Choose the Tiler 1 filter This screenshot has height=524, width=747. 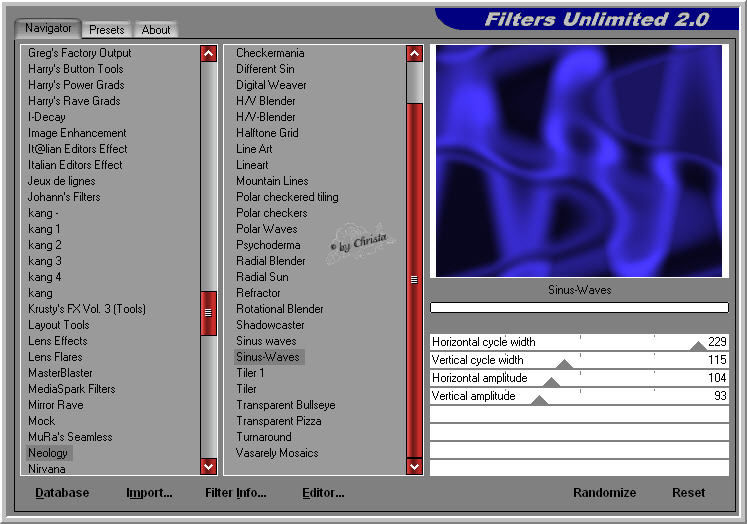pyautogui.click(x=250, y=373)
